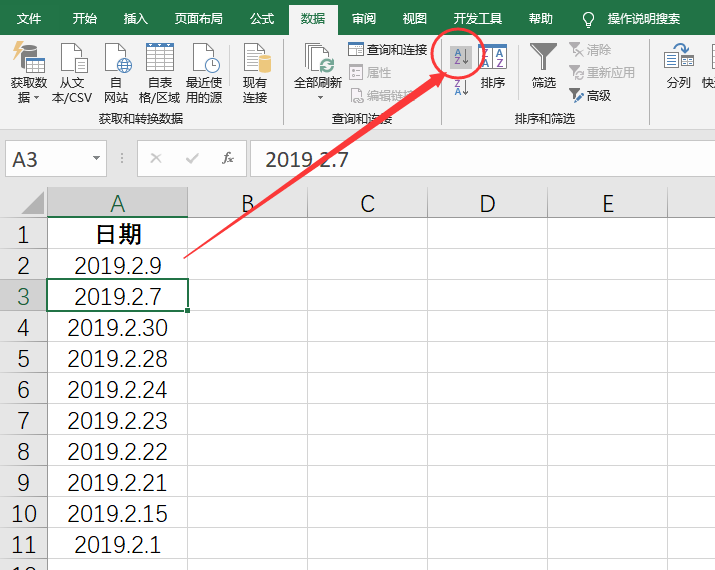Click the 操作说明搜索 search box
Image resolution: width=715 pixels, height=570 pixels.
(643, 19)
